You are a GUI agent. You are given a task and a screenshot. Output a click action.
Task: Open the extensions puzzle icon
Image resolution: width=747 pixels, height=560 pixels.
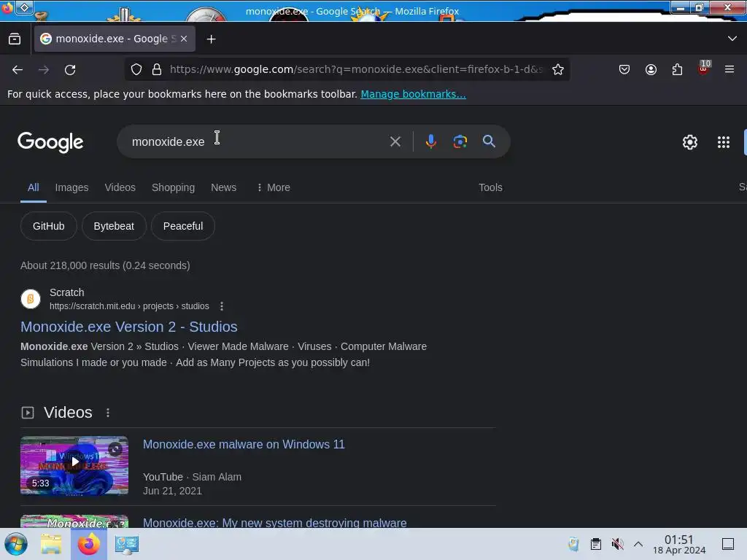[677, 69]
